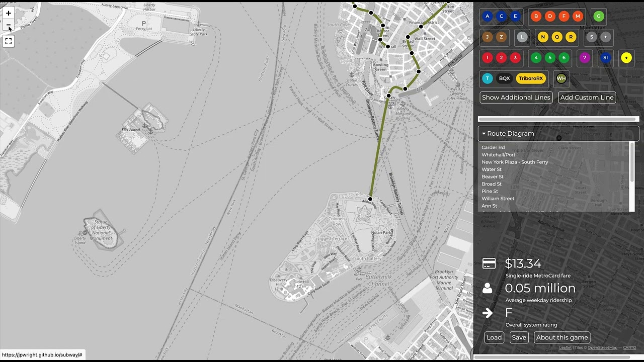
Task: Select the olive WH custom line
Action: click(561, 78)
